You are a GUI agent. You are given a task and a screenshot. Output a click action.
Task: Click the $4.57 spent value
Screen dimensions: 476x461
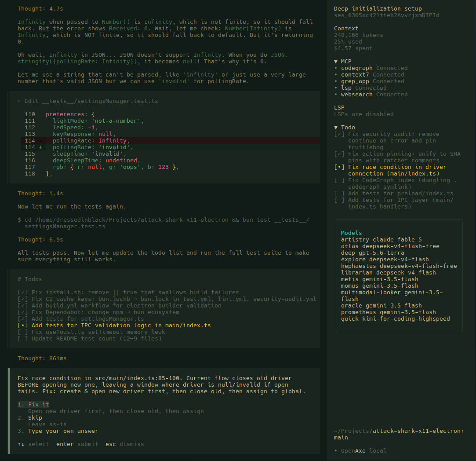[x=353, y=48]
